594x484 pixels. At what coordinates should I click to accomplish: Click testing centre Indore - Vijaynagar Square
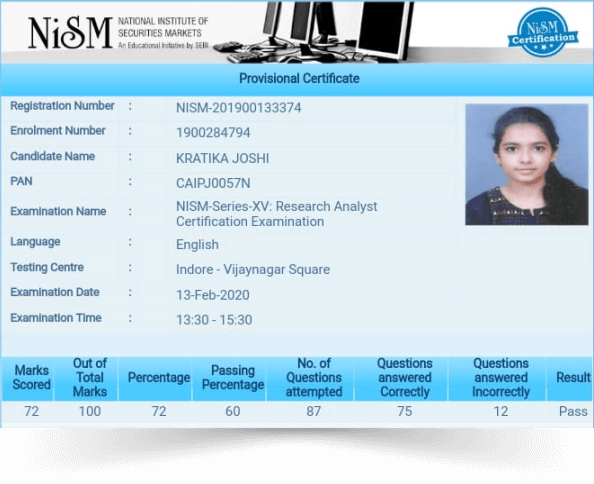click(253, 270)
